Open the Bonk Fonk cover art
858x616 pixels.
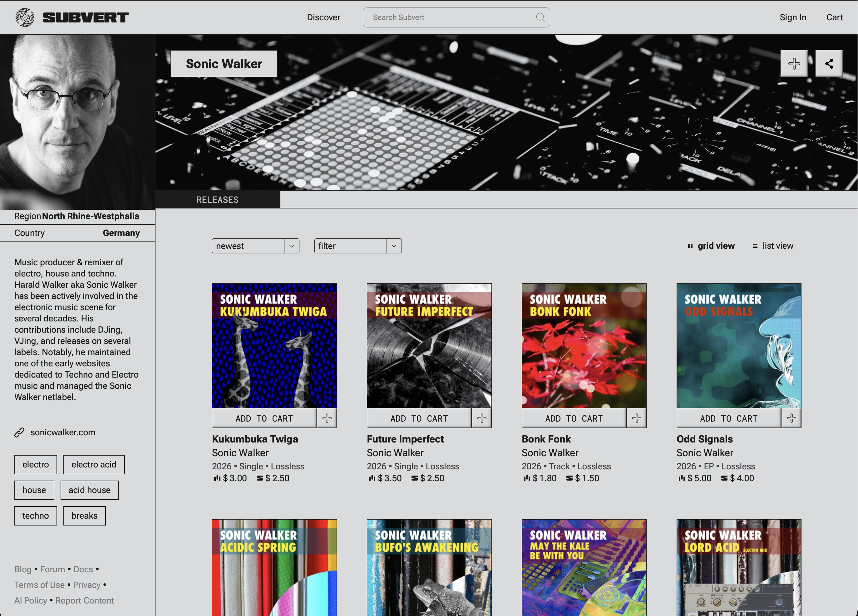click(x=584, y=346)
